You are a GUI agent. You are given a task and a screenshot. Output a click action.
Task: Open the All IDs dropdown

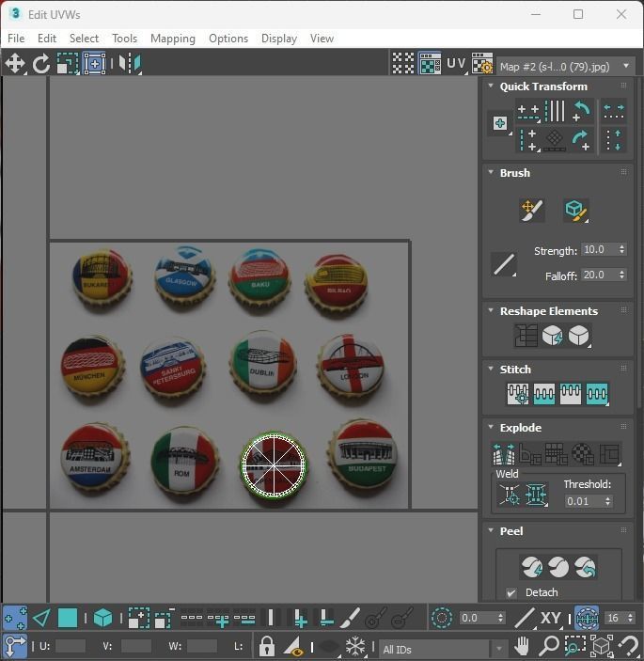pos(443,649)
